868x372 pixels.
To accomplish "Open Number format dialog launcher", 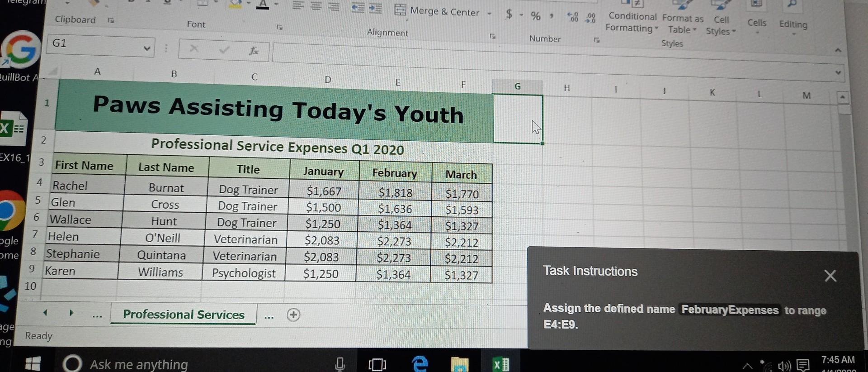I will click(x=597, y=40).
